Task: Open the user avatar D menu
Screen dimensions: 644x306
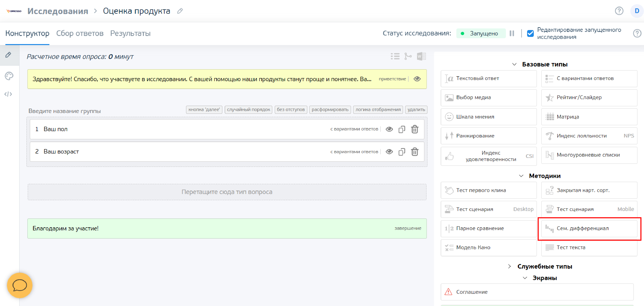Action: (x=637, y=11)
